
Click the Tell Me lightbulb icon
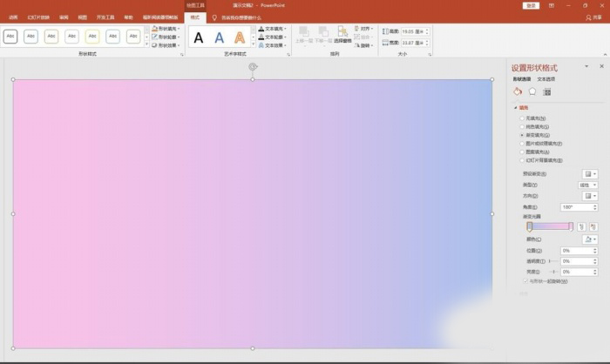(214, 17)
